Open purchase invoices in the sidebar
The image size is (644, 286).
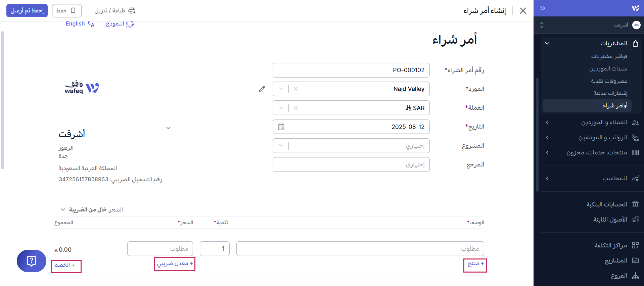(x=609, y=56)
